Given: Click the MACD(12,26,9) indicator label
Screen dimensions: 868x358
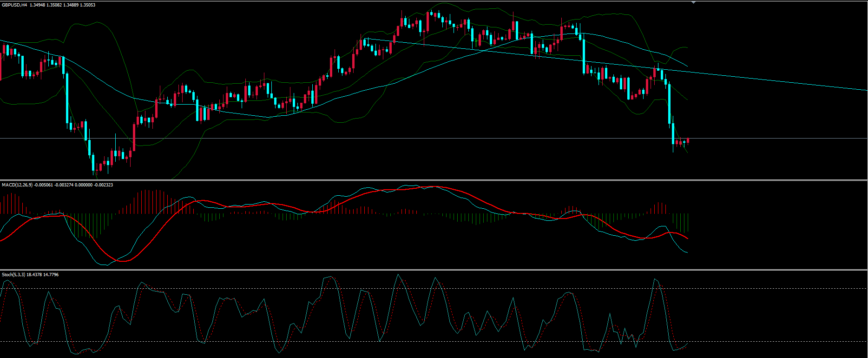Looking at the screenshot, I should [x=17, y=185].
